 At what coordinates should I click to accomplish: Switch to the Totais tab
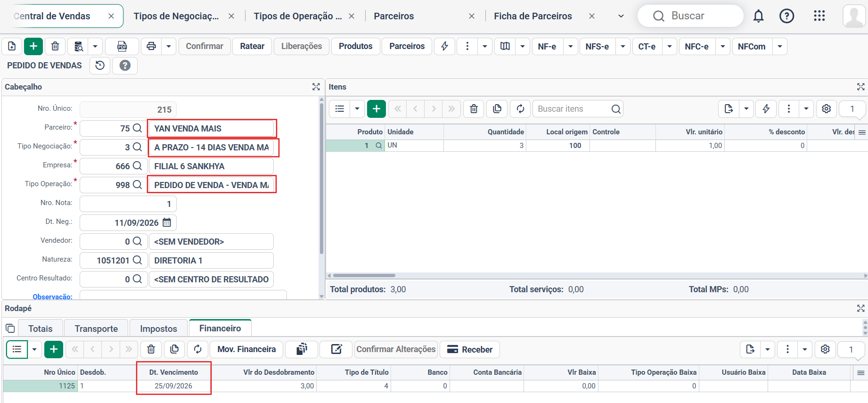pos(40,329)
